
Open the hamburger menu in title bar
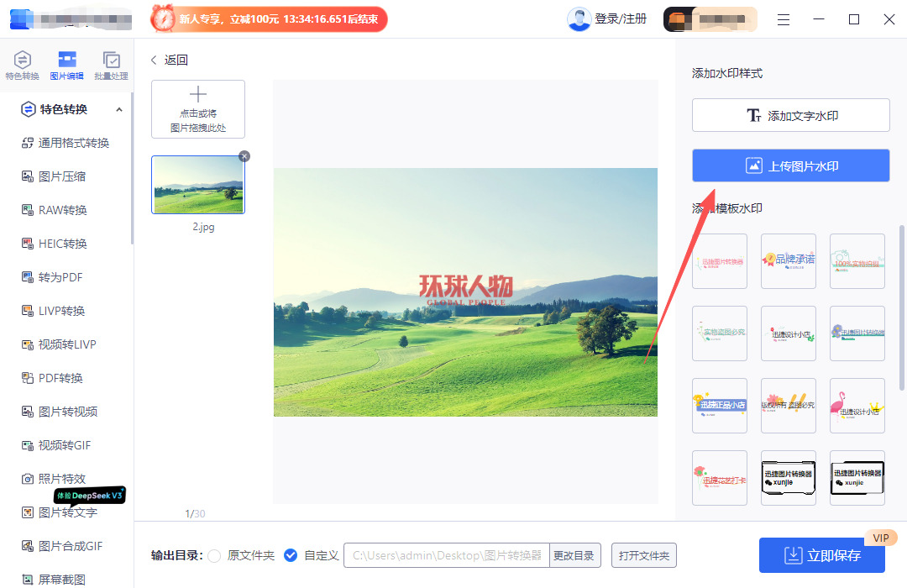click(x=784, y=19)
